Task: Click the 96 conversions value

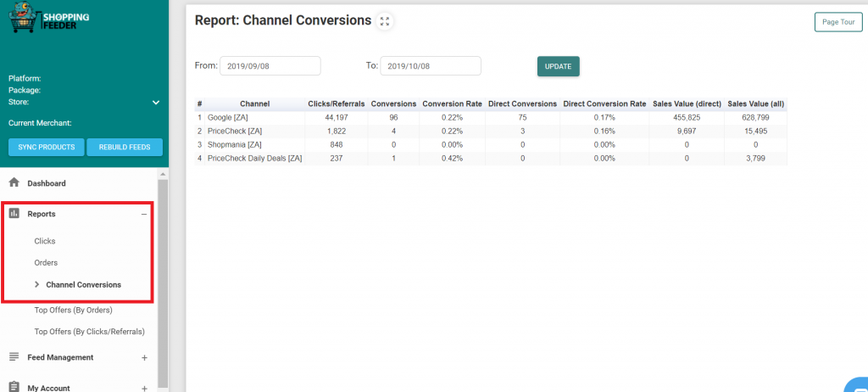Action: point(393,118)
